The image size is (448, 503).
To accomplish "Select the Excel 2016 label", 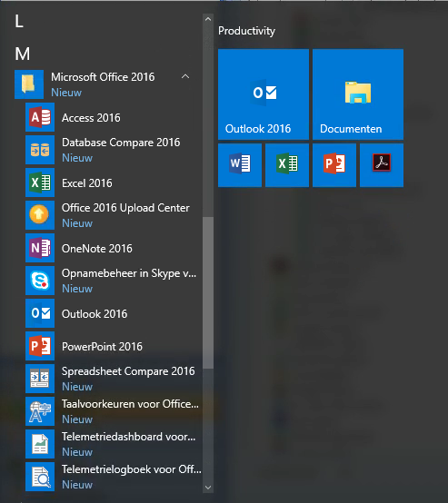I will (x=87, y=183).
